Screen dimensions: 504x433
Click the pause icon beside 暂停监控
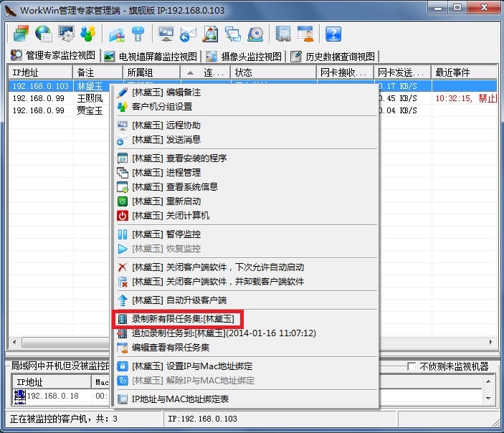coord(123,234)
